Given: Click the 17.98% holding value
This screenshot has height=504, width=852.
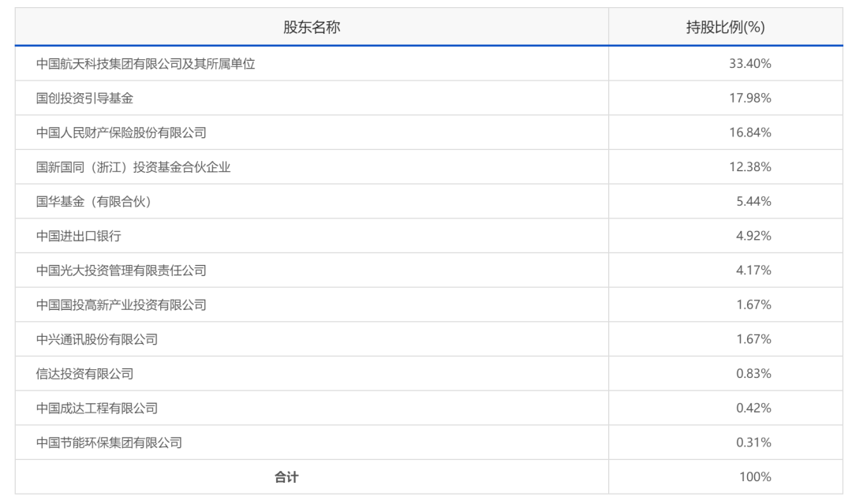Looking at the screenshot, I should (750, 99).
